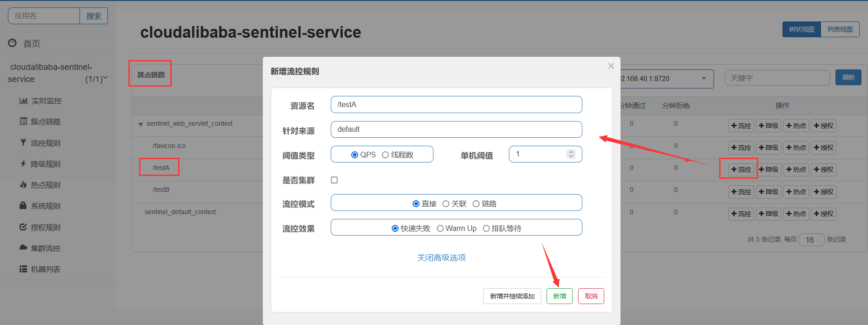Screen dimensions: 868x325
Task: Click the bar chart icon for 实时监控
Action: pyautogui.click(x=23, y=101)
